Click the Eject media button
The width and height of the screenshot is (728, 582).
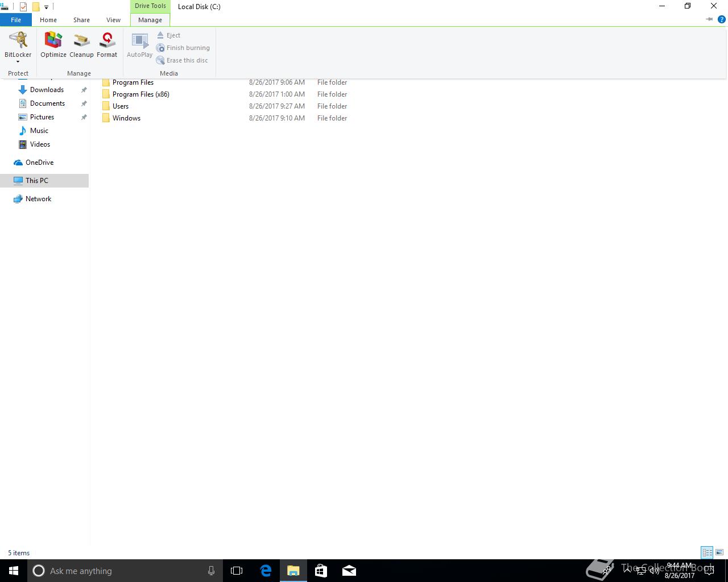point(168,35)
